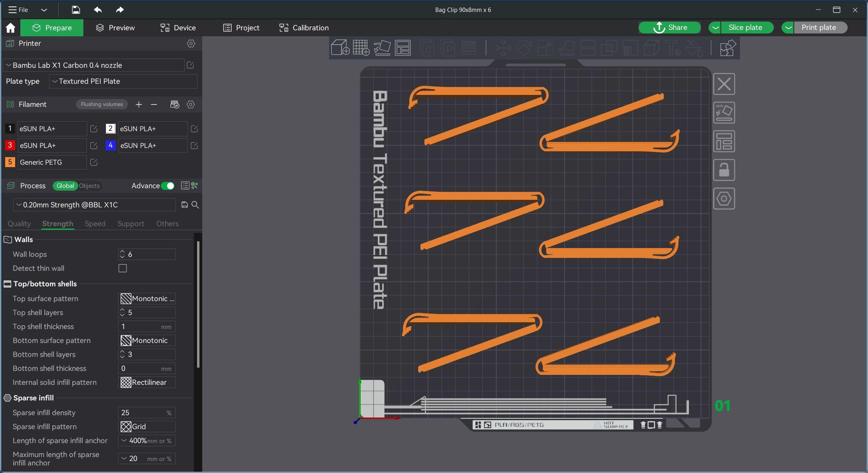Expand the Plate type dropdown
Screen dimensions: 868x473
(123, 81)
